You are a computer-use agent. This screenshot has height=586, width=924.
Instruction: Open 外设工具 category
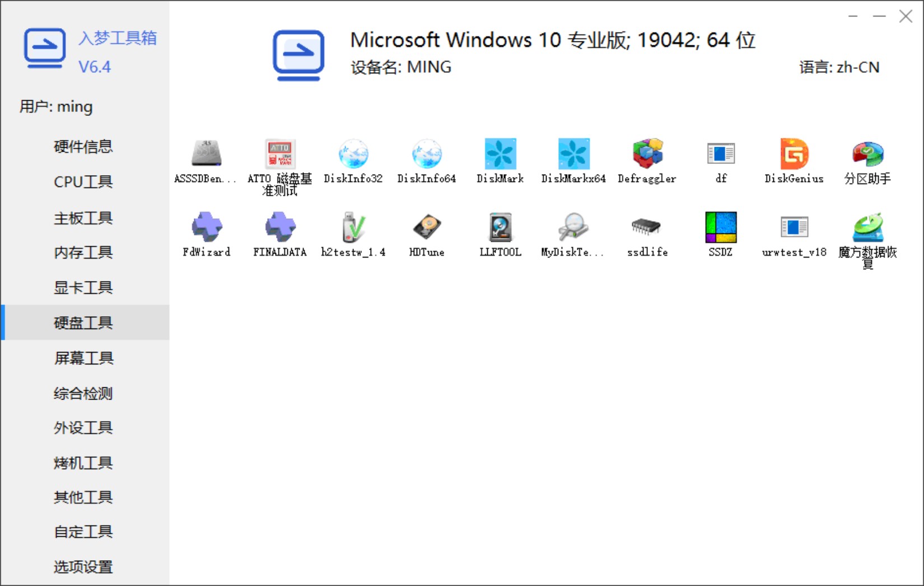click(85, 428)
